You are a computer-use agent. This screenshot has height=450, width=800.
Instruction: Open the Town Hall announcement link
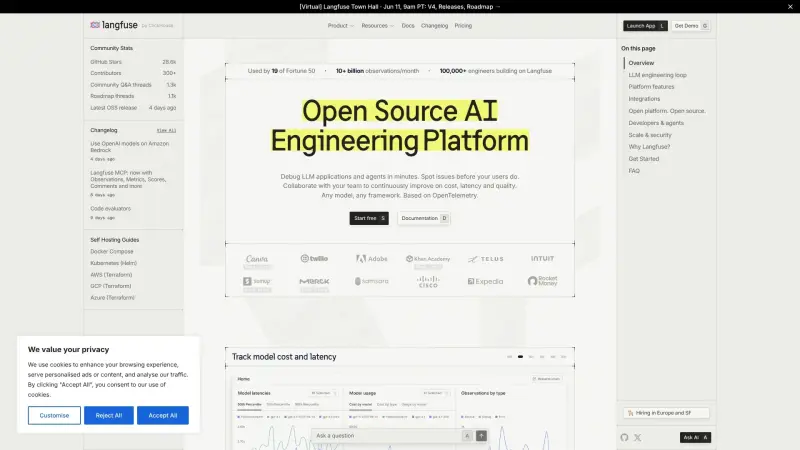click(399, 7)
